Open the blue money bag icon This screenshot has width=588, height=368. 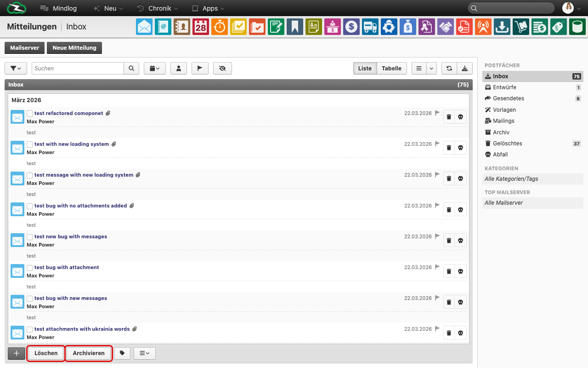tap(408, 27)
